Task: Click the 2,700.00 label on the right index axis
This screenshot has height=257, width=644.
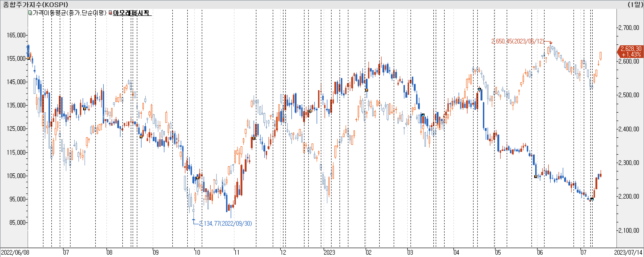Action: pos(629,28)
